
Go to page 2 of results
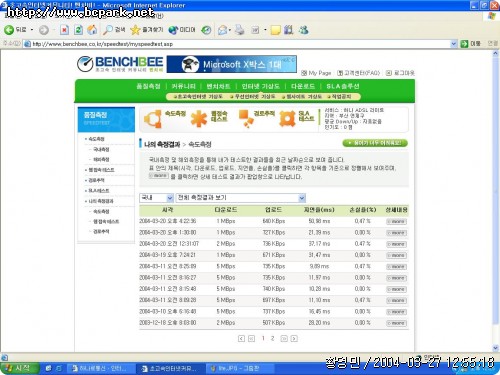[x=272, y=338]
